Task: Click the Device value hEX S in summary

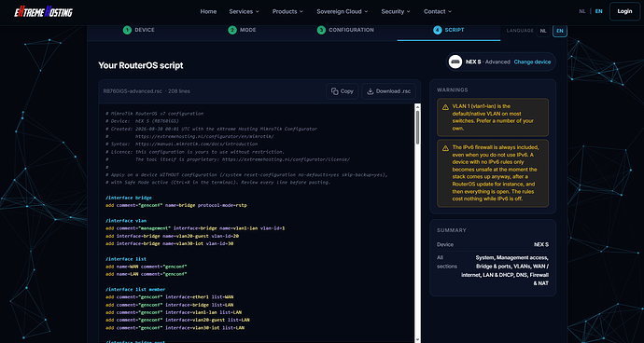Action: pos(541,244)
